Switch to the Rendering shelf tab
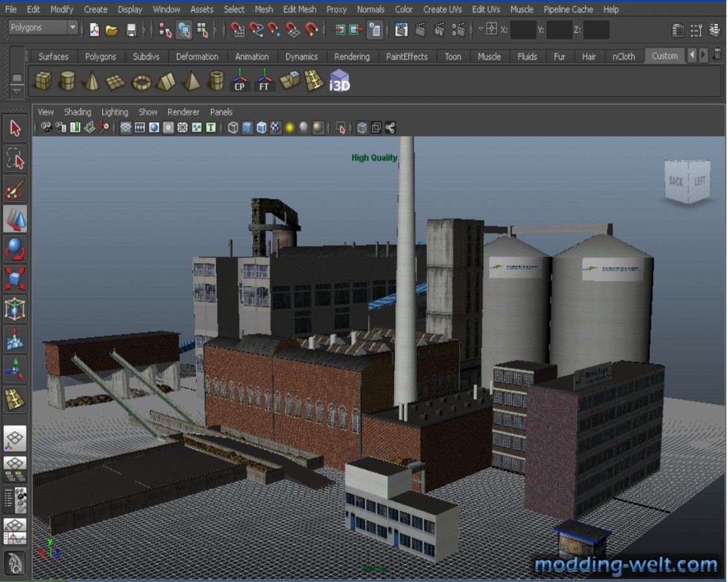This screenshot has width=728, height=582. 352,57
